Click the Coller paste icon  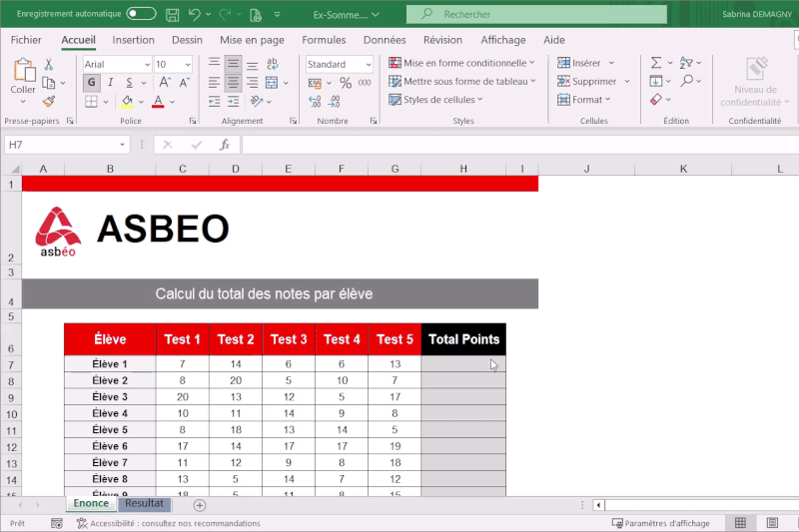point(23,70)
